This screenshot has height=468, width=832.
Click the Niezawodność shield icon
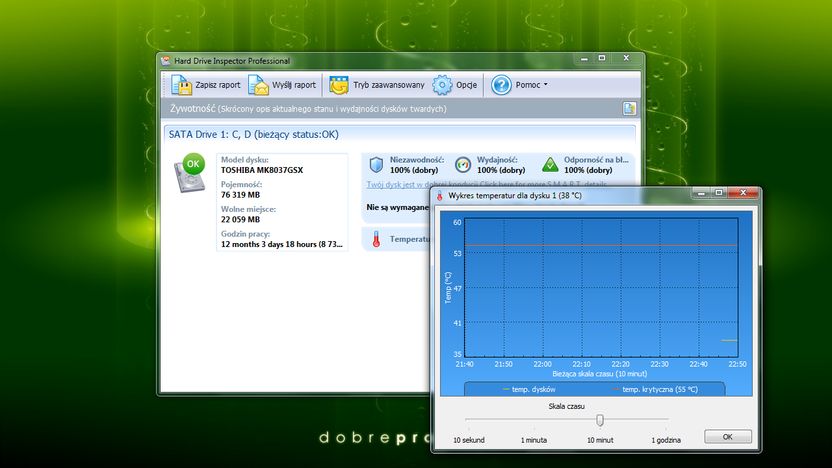coord(376,165)
